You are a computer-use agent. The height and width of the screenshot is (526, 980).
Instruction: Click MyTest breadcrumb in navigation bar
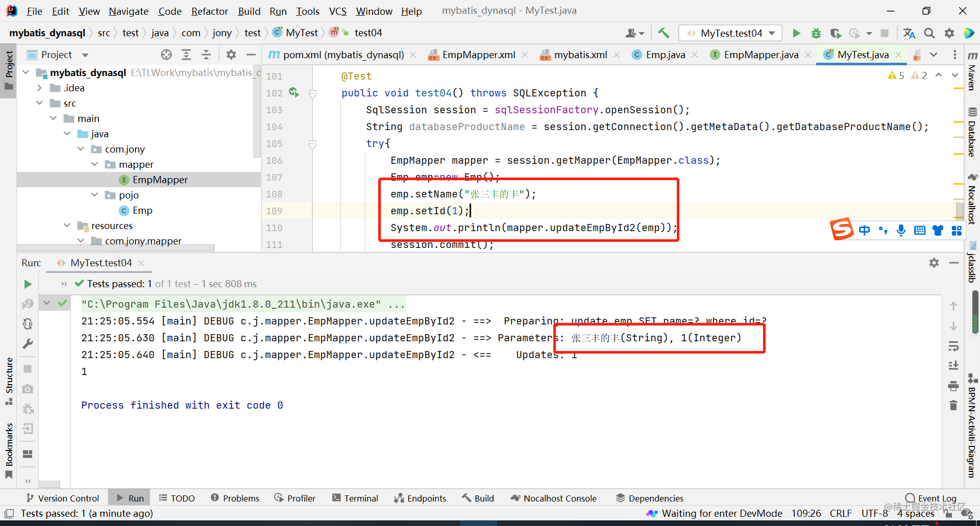tap(296, 33)
